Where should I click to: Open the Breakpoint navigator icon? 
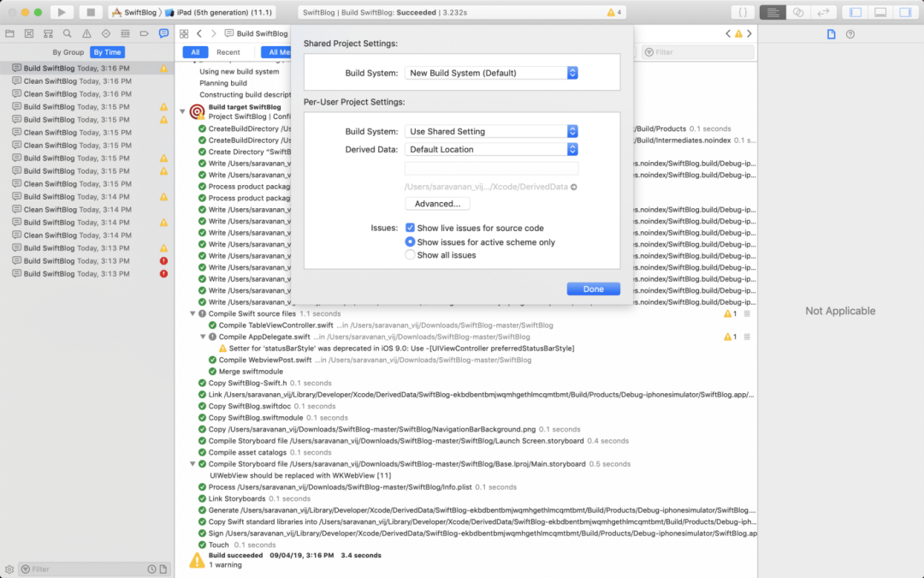[x=145, y=33]
